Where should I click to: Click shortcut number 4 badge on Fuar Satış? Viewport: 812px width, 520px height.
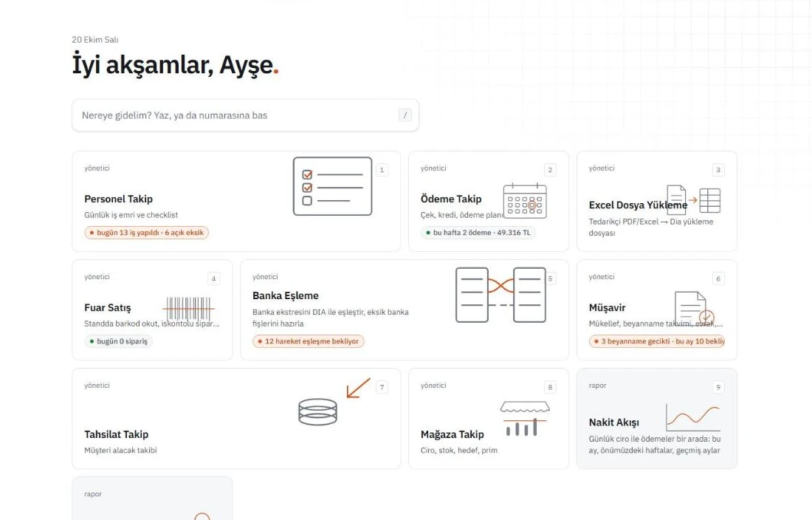coord(213,278)
